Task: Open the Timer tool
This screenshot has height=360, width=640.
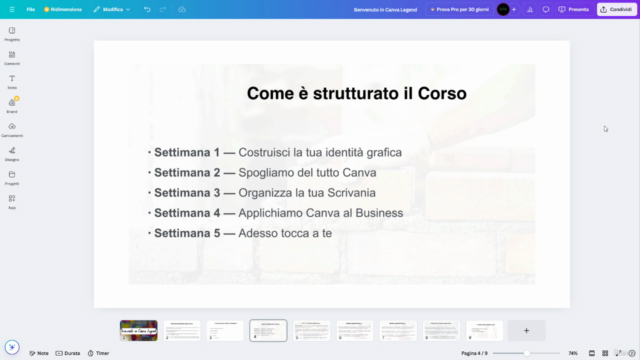Action: point(98,353)
